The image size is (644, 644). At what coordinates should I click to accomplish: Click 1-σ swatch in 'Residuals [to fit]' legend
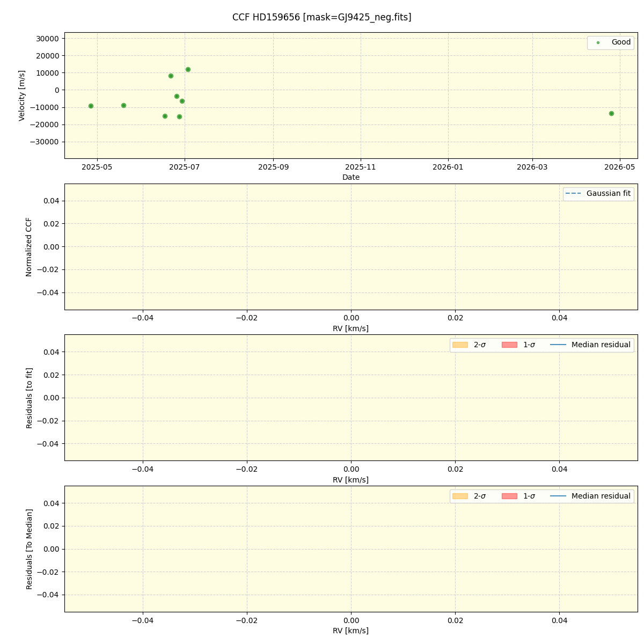point(509,345)
